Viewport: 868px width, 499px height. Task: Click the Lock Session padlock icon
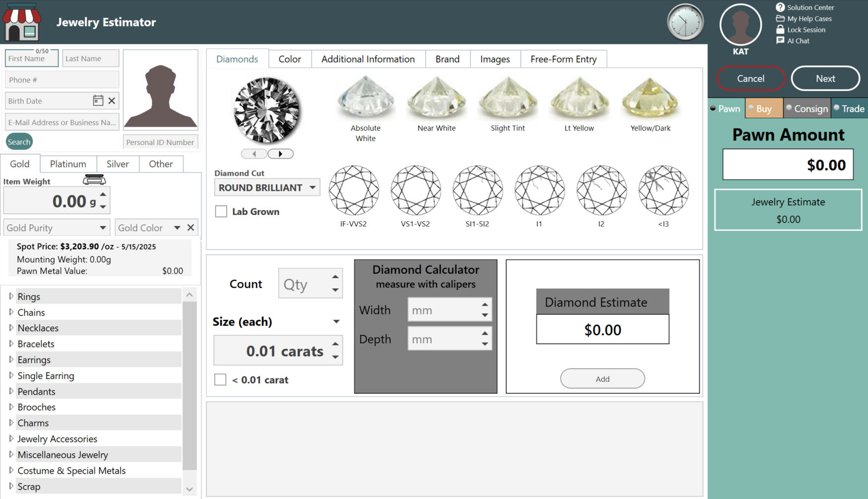[x=780, y=29]
